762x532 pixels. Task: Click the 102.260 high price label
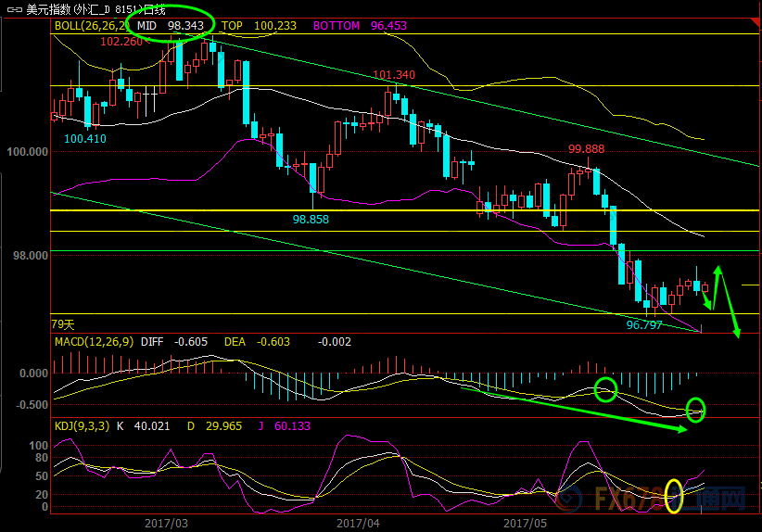click(121, 42)
